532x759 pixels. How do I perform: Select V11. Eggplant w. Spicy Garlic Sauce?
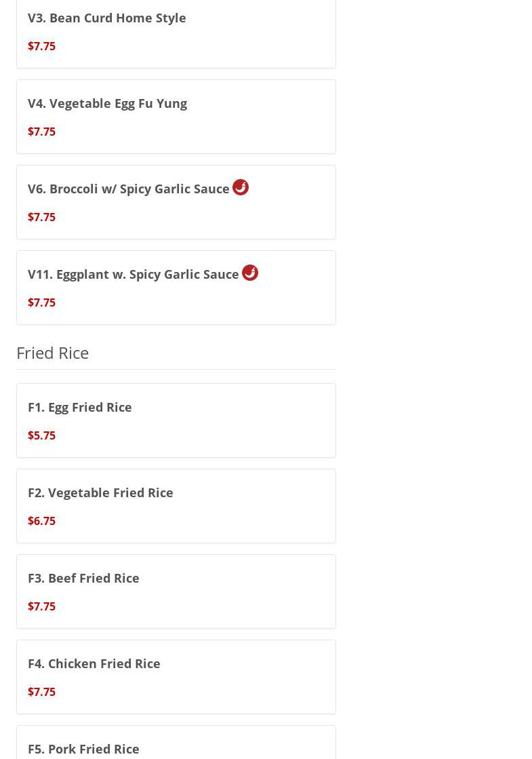(133, 274)
